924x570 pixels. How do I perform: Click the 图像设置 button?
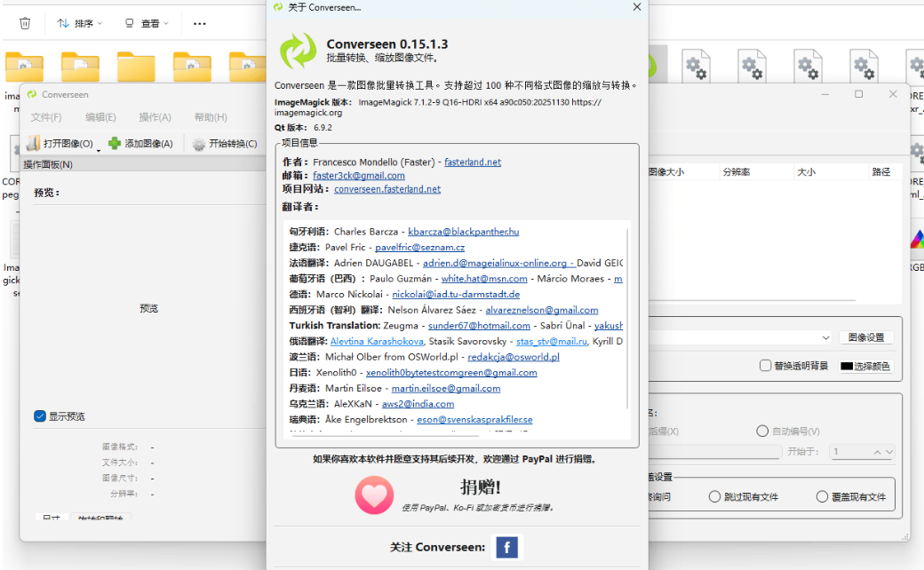click(x=866, y=337)
